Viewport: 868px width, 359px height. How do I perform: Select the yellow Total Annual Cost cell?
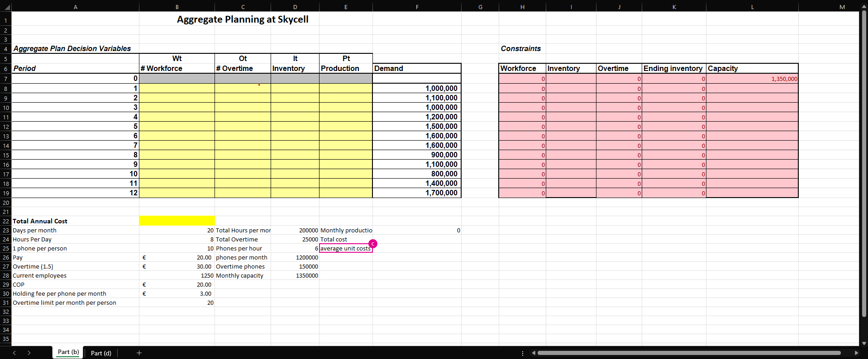click(x=177, y=221)
